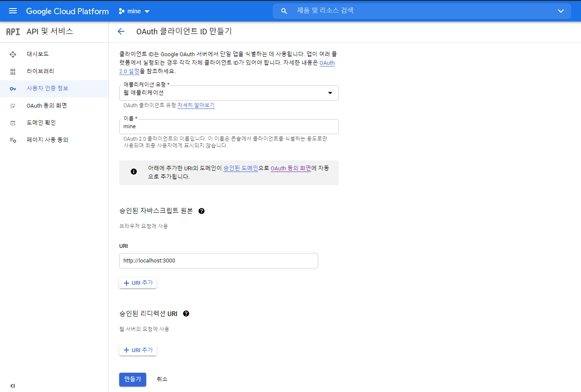This screenshot has width=581, height=392.
Task: Click the 브라우저 요청에 사용 text
Action: click(144, 226)
